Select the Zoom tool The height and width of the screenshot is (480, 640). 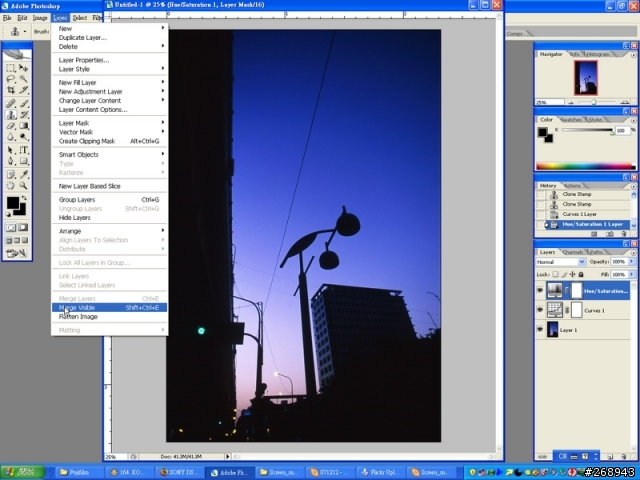coord(24,186)
